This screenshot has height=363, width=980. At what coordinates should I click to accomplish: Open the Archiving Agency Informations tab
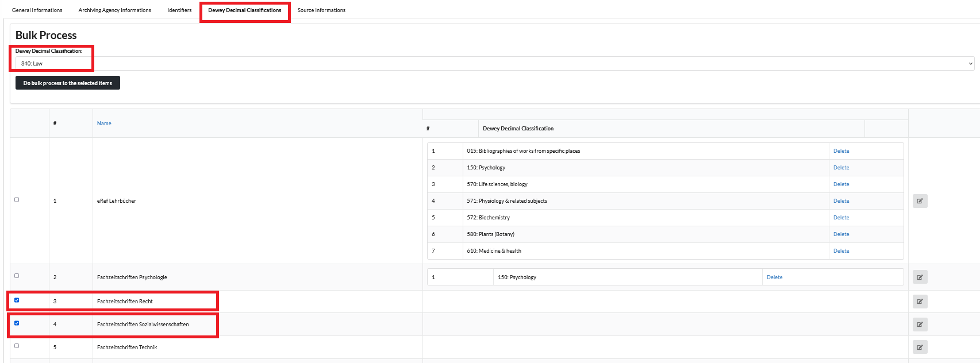click(x=114, y=10)
